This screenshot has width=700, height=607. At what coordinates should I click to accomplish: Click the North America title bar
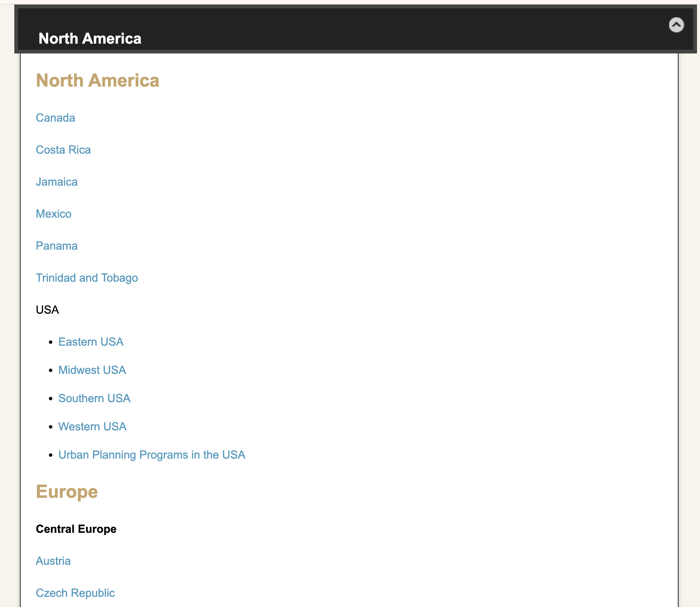(90, 38)
